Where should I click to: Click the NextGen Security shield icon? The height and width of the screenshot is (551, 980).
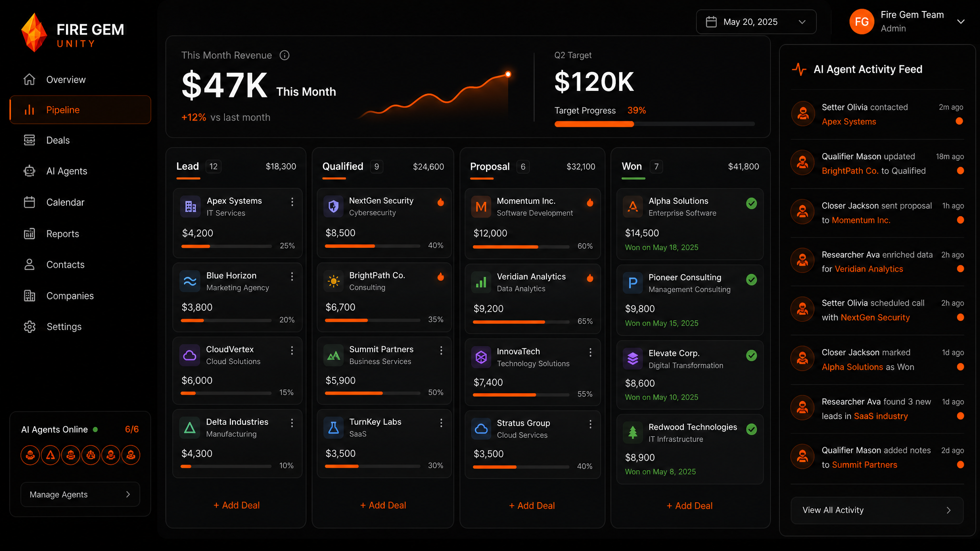click(x=334, y=206)
